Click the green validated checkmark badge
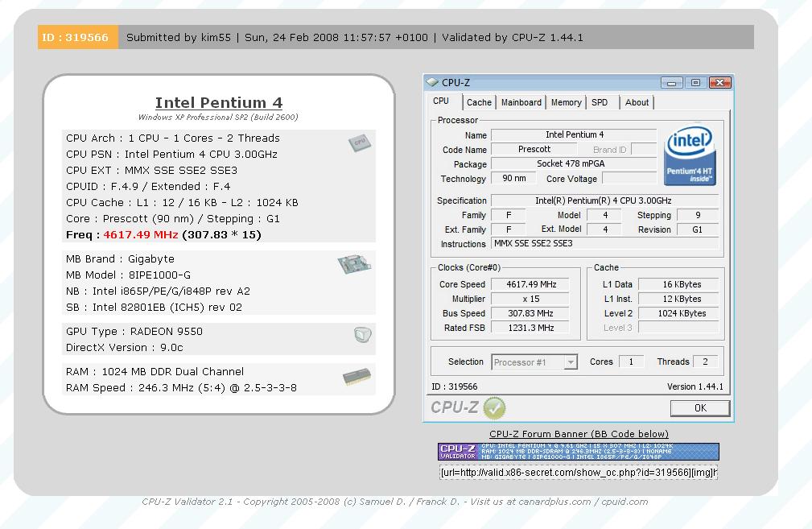The height and width of the screenshot is (529, 812). click(494, 408)
